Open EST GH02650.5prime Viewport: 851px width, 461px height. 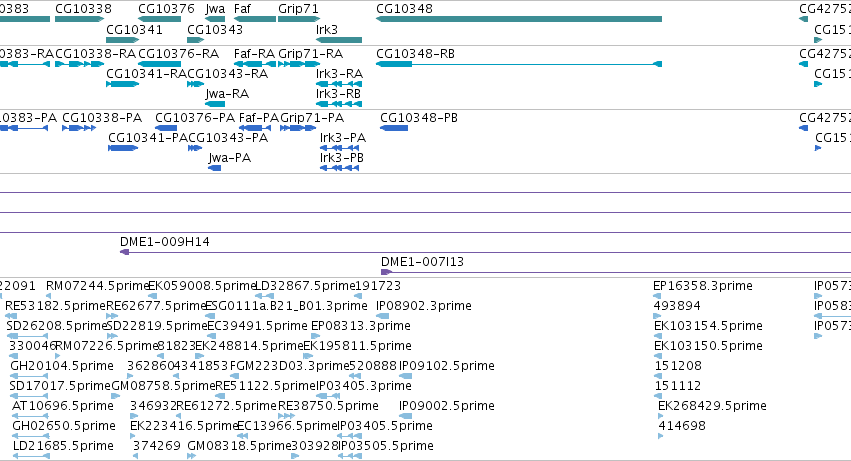tap(64, 426)
